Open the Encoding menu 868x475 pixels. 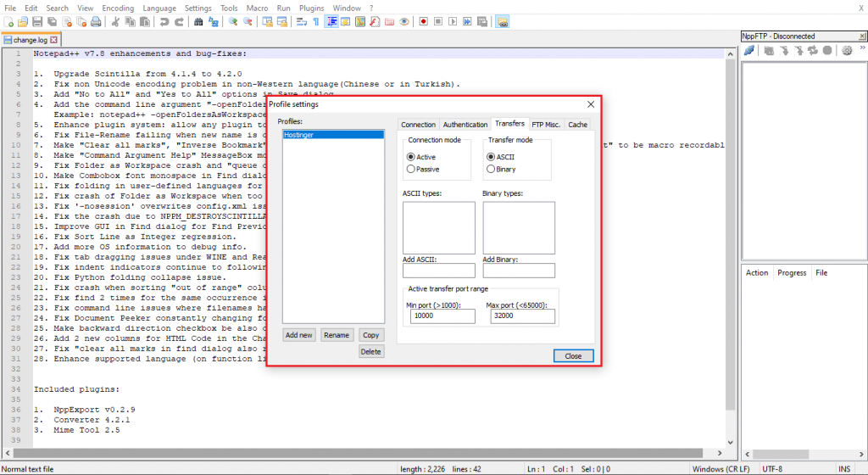[118, 8]
